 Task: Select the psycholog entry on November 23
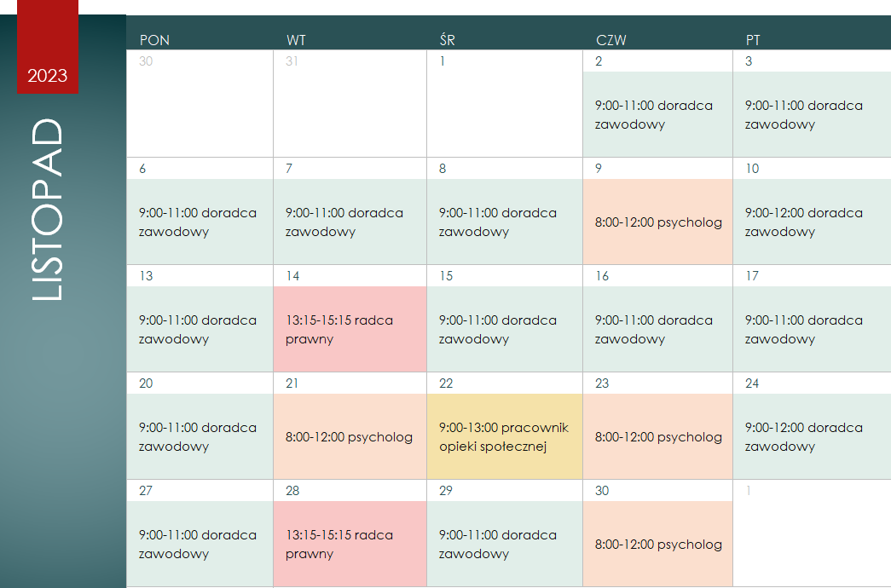(657, 436)
